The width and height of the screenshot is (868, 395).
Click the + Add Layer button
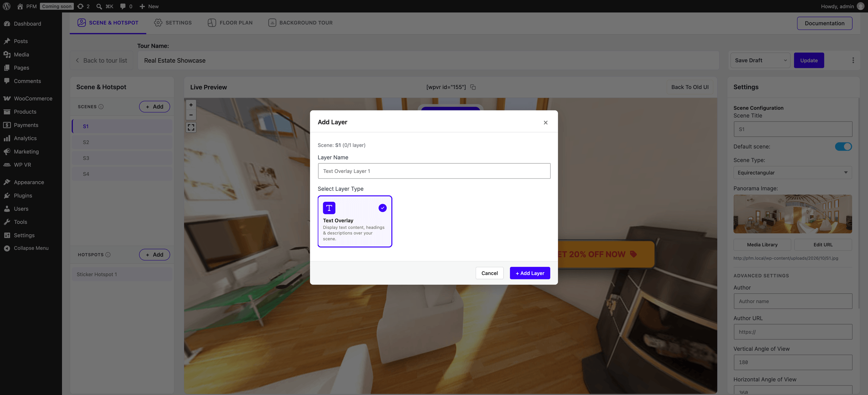point(530,273)
